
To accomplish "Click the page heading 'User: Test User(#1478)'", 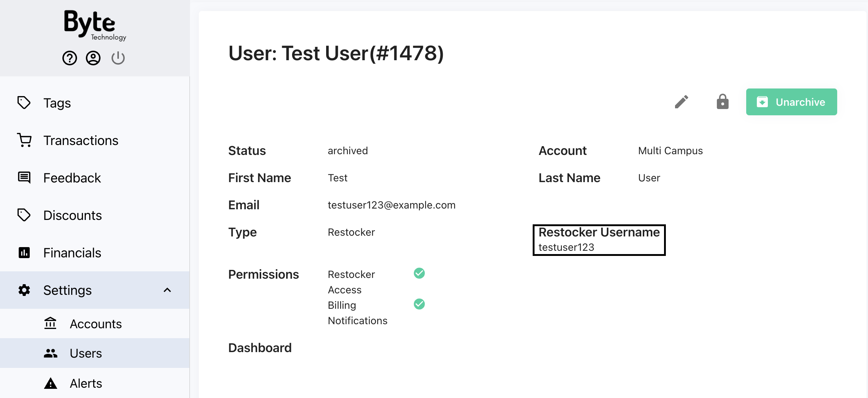I will 336,53.
